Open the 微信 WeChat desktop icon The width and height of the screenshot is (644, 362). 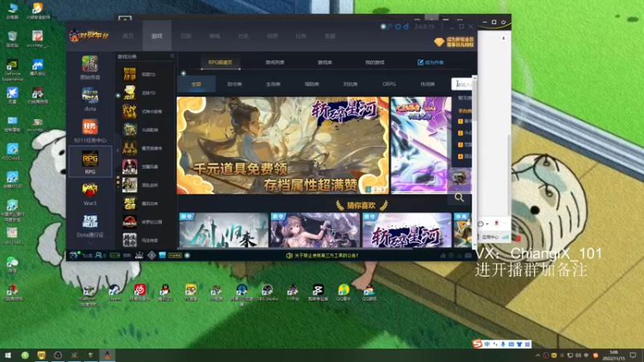pyautogui.click(x=12, y=265)
